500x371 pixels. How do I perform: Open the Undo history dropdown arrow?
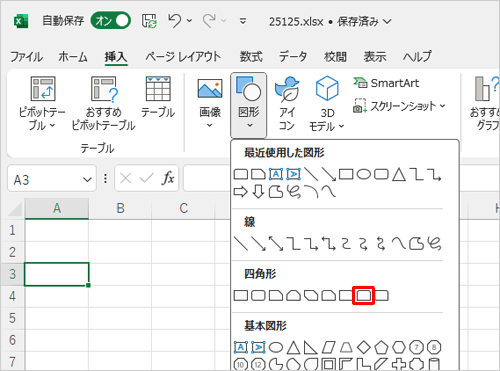189,21
